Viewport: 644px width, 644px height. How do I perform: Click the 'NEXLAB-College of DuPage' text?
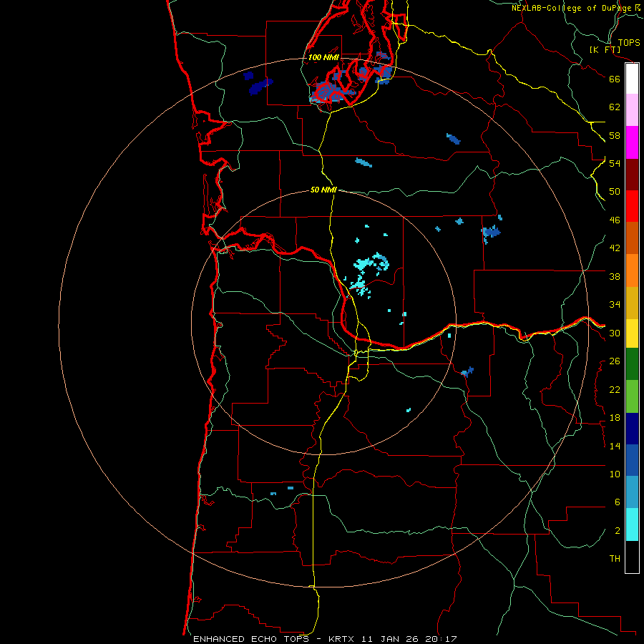(572, 8)
